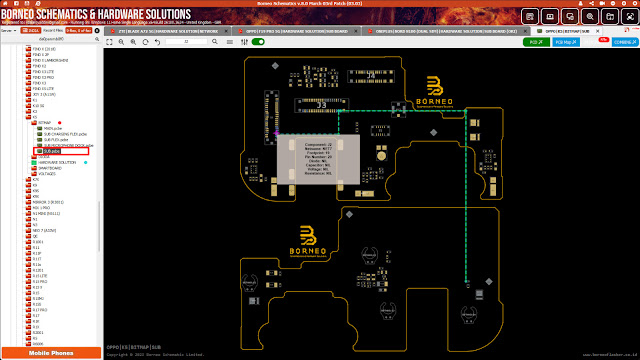The height and width of the screenshot is (360, 640).
Task: Expand the FIND X3 PRO folder
Action: coord(43,77)
